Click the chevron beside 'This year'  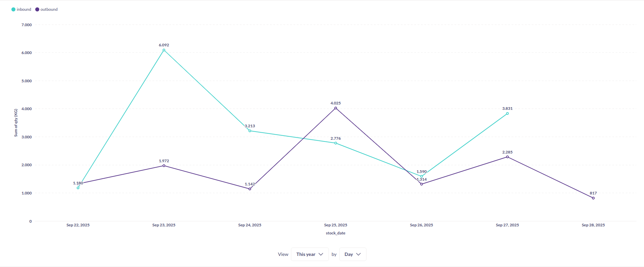pos(321,254)
